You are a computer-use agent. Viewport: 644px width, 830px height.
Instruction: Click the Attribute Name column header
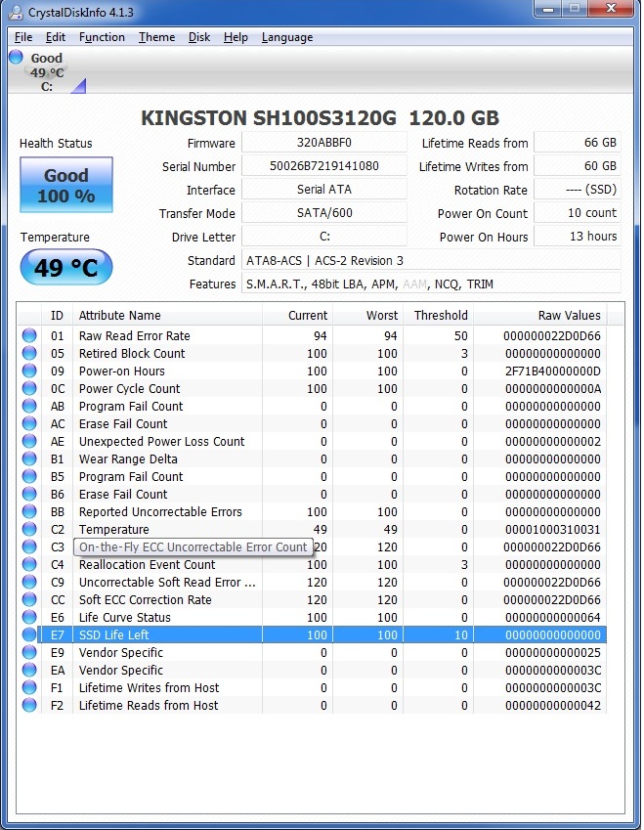167,316
